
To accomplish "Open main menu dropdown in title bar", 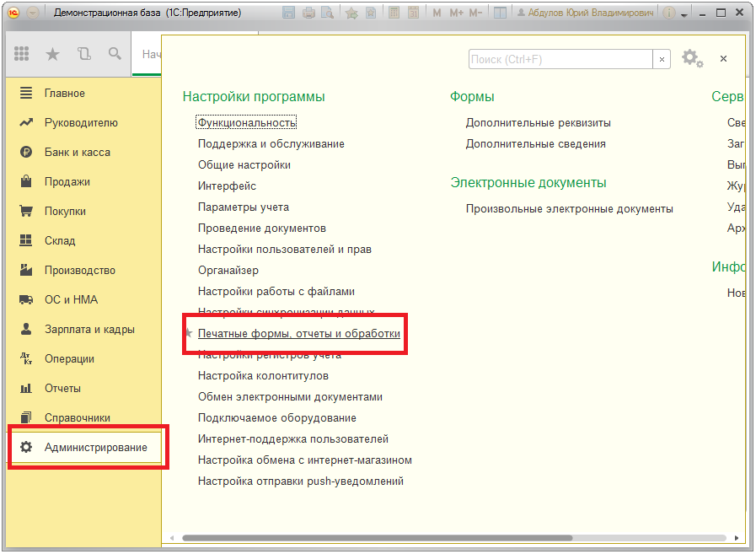I will pos(32,13).
